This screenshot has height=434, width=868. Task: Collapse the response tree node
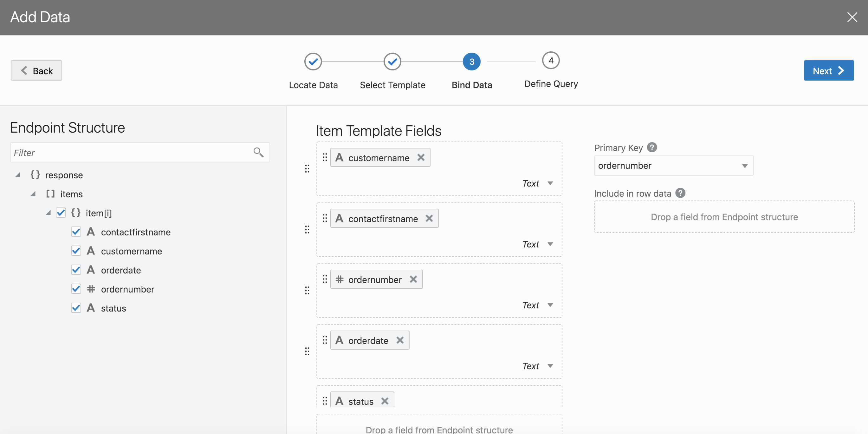point(18,175)
